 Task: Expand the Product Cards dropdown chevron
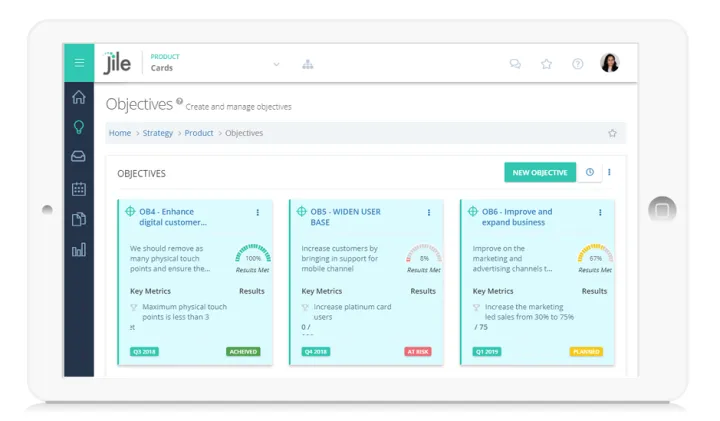tap(276, 64)
